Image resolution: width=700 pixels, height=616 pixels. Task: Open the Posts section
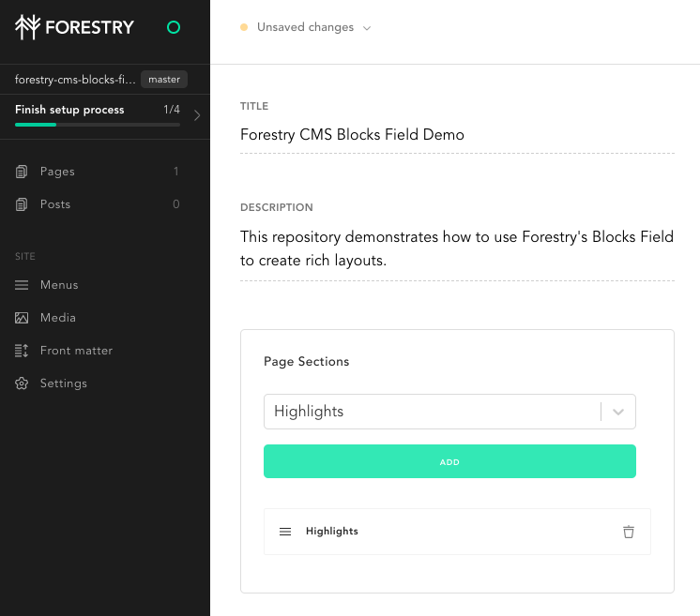tap(55, 204)
